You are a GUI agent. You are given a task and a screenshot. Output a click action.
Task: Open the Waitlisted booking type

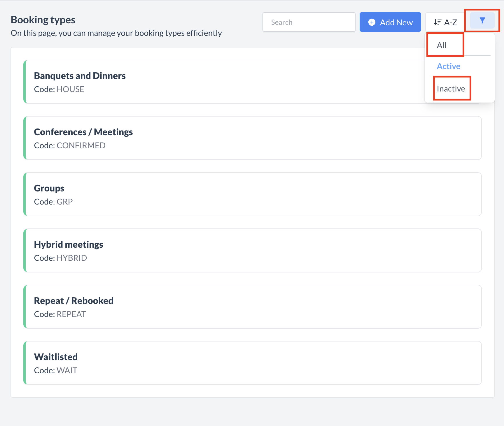(x=225, y=363)
